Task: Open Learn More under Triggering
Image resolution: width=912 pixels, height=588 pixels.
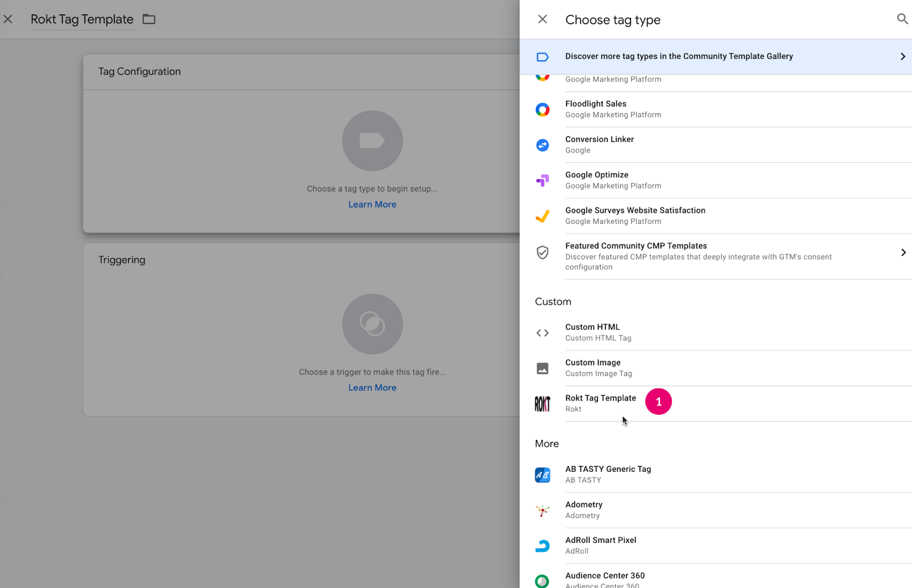Action: coord(372,388)
